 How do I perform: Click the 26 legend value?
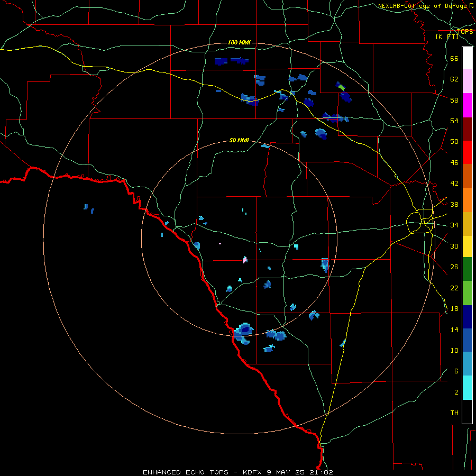[454, 267]
